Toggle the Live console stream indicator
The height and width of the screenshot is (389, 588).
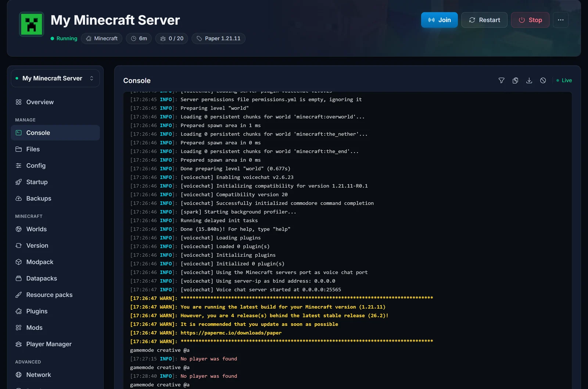564,80
